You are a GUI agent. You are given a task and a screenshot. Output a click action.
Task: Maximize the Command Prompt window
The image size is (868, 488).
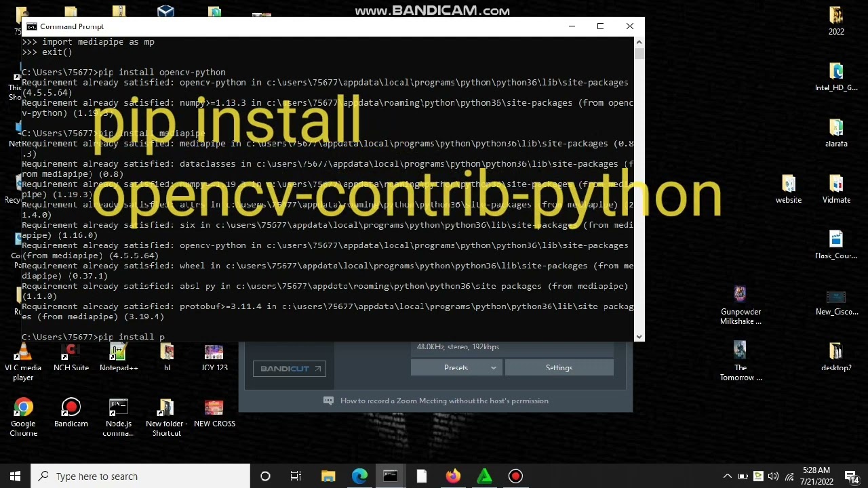600,26
